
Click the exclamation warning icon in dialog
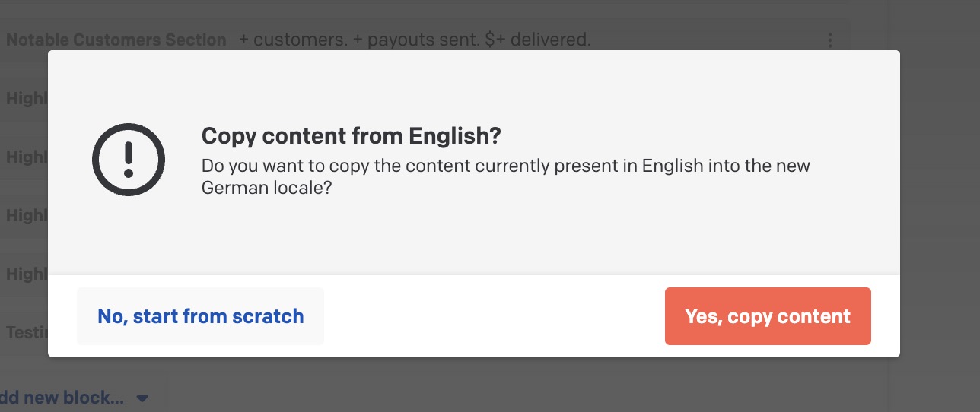[129, 160]
